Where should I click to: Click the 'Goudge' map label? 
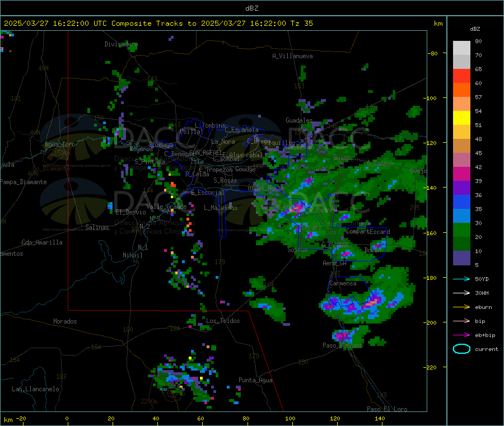pyautogui.click(x=245, y=169)
